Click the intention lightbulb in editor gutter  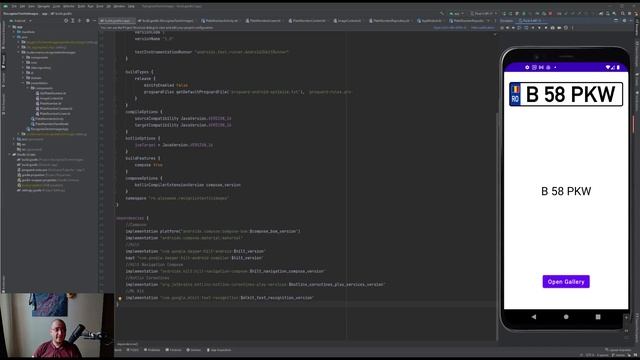tap(120, 298)
